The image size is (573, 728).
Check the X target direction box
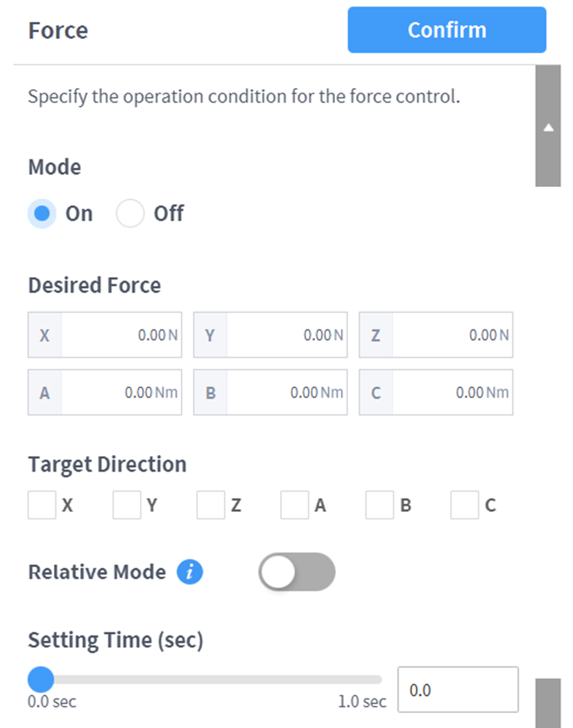(42, 505)
